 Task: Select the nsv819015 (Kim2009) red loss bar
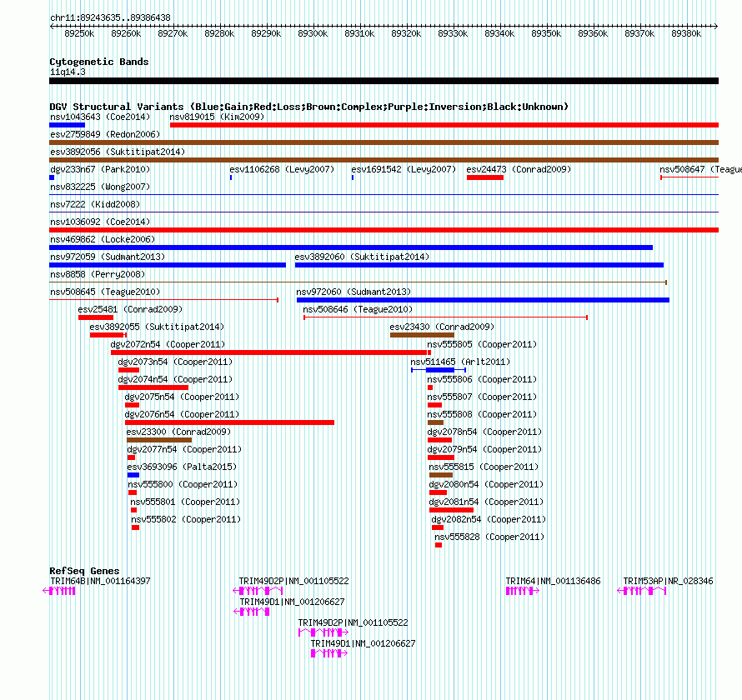click(x=444, y=125)
